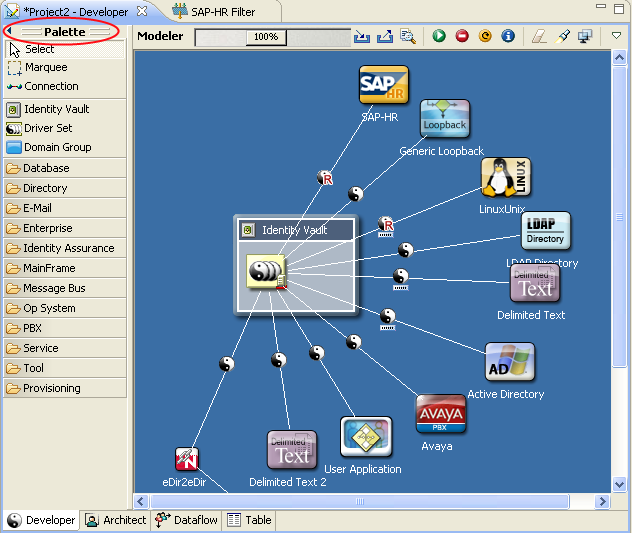The height and width of the screenshot is (533, 632).
Task: Select the SAP-HR driver icon
Action: 384,85
